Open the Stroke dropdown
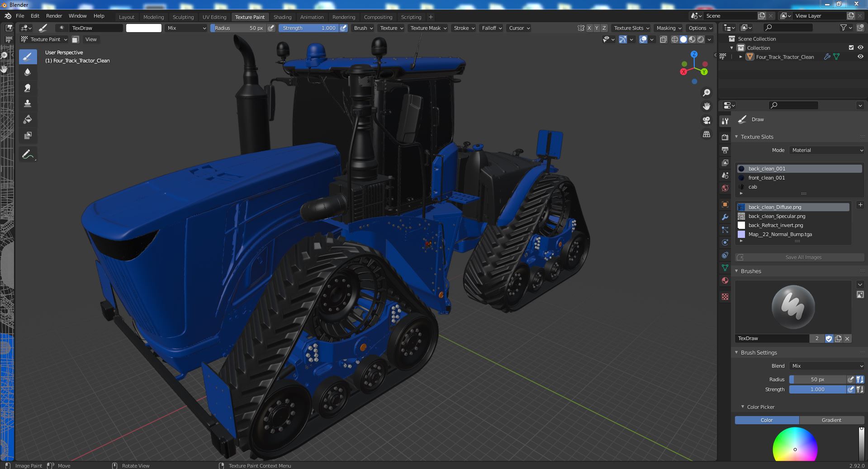The width and height of the screenshot is (868, 469). pyautogui.click(x=464, y=28)
